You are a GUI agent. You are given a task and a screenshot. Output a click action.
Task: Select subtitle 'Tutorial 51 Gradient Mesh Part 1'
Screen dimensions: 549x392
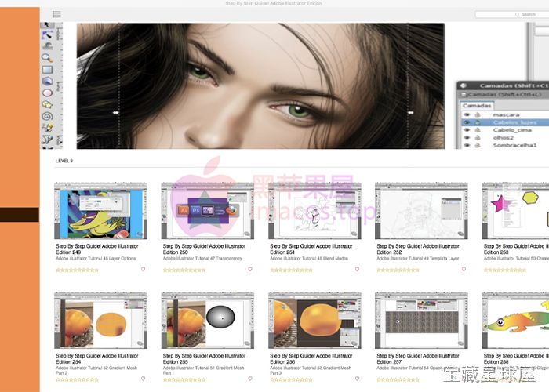(204, 370)
